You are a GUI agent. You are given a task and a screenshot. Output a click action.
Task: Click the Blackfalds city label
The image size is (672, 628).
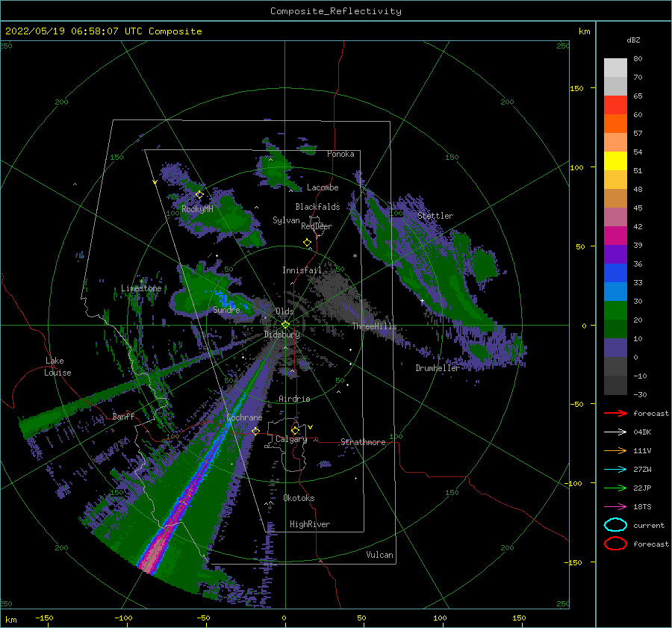[317, 207]
